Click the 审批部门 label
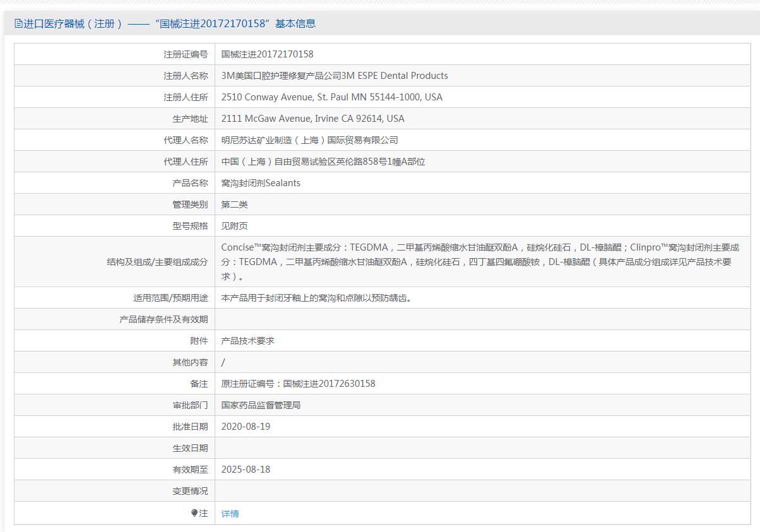The height and width of the screenshot is (532, 760). [190, 405]
